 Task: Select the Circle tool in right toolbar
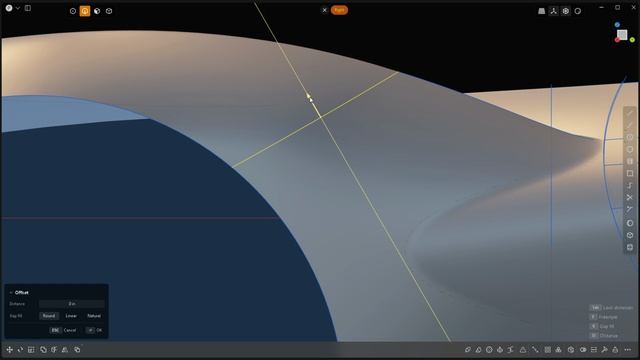click(x=630, y=138)
